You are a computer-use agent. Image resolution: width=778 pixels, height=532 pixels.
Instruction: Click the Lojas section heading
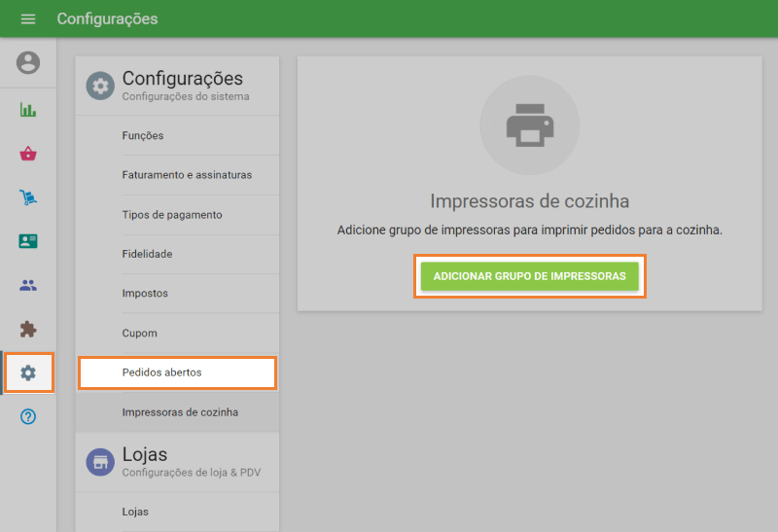(144, 454)
